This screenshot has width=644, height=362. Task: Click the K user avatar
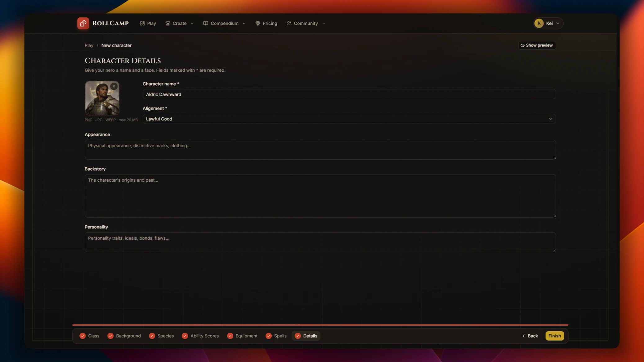539,23
